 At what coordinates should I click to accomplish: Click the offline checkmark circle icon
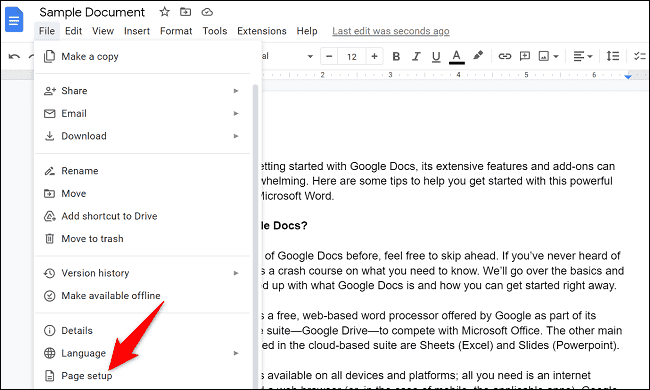tap(49, 296)
